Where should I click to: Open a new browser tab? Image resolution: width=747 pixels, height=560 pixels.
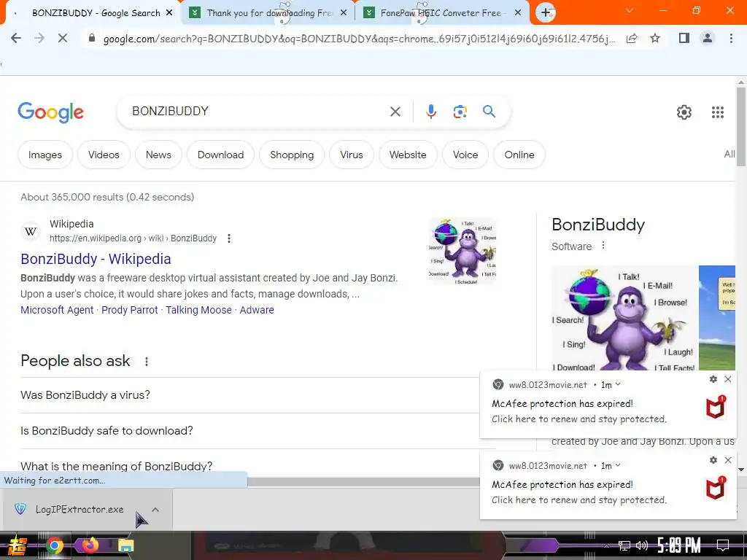tap(546, 12)
